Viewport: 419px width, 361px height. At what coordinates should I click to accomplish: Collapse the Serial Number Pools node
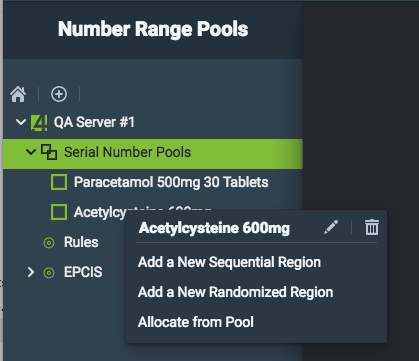point(31,152)
